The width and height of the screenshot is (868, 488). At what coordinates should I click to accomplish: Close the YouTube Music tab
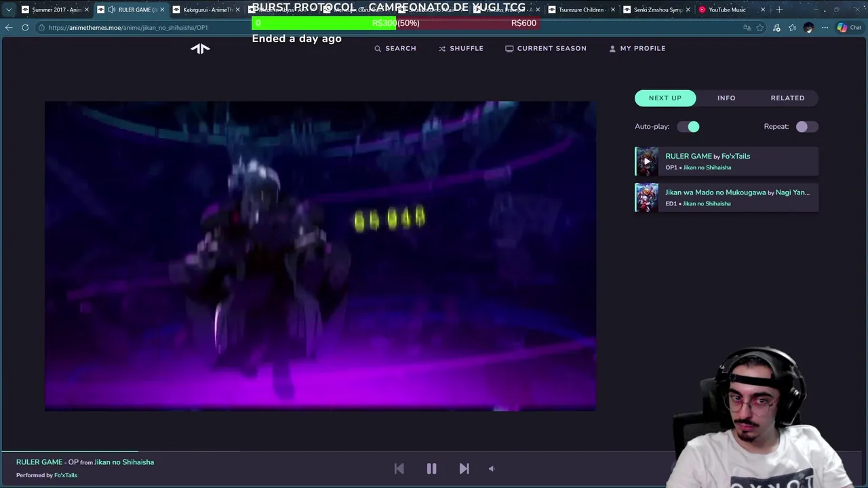click(x=763, y=9)
